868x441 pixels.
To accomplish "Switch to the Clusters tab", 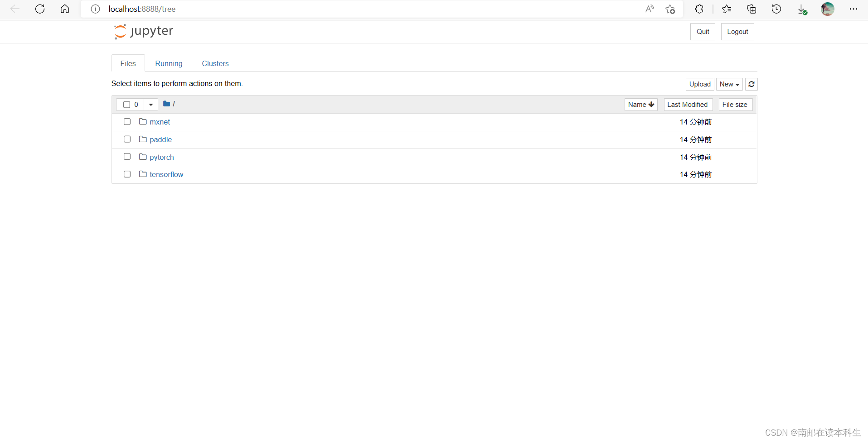I will 215,63.
